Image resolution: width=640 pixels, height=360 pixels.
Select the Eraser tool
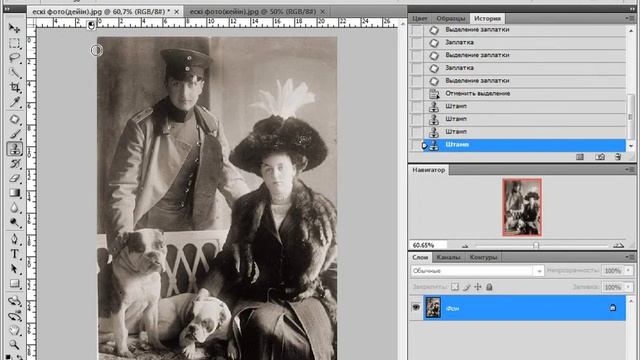(x=14, y=178)
